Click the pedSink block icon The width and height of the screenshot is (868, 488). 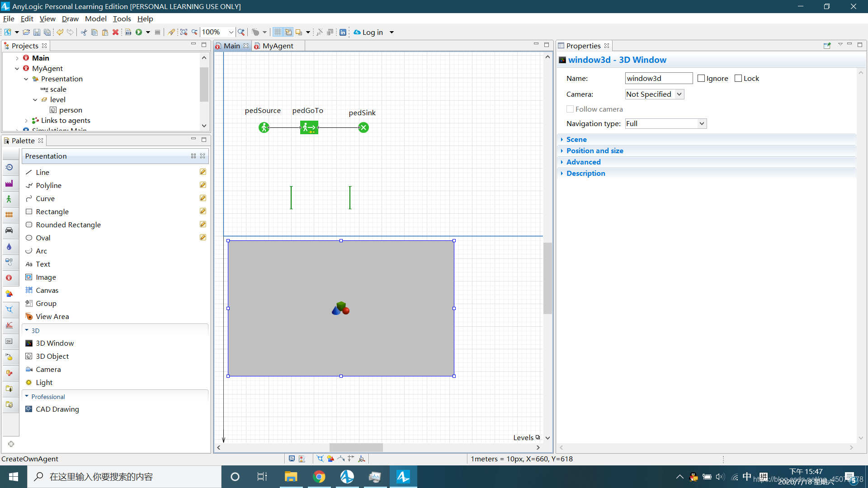(363, 127)
